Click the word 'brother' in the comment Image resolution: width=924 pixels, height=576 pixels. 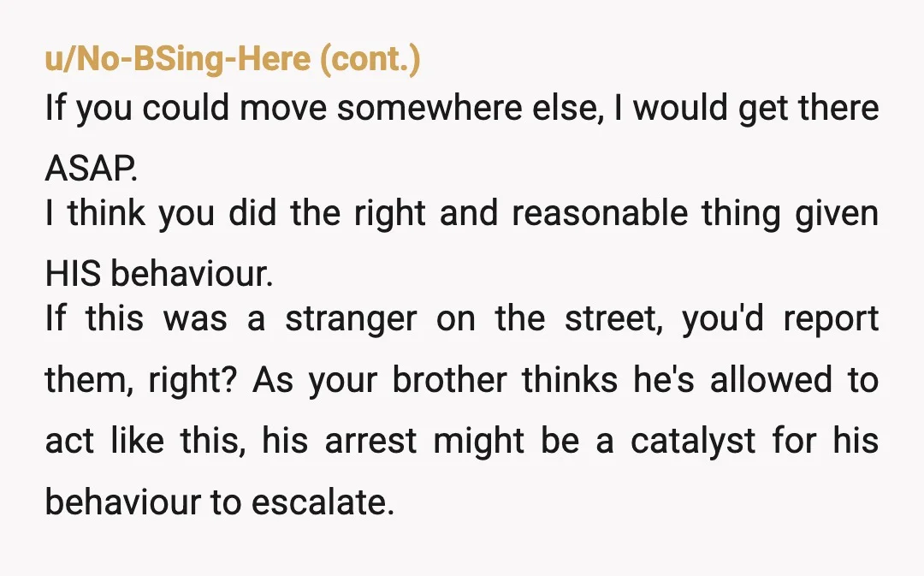tap(450, 380)
